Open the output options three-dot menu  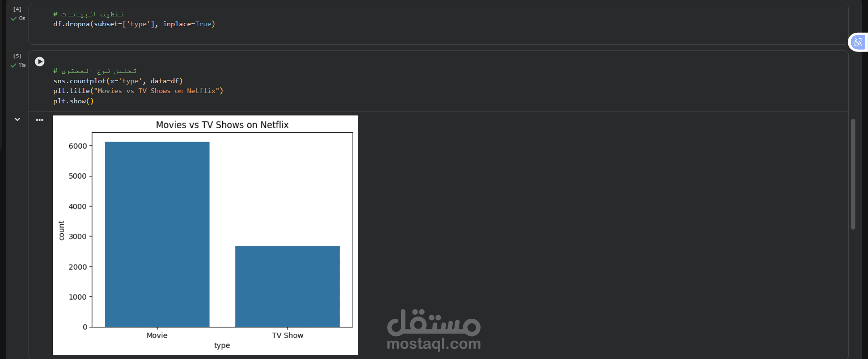pyautogui.click(x=40, y=120)
